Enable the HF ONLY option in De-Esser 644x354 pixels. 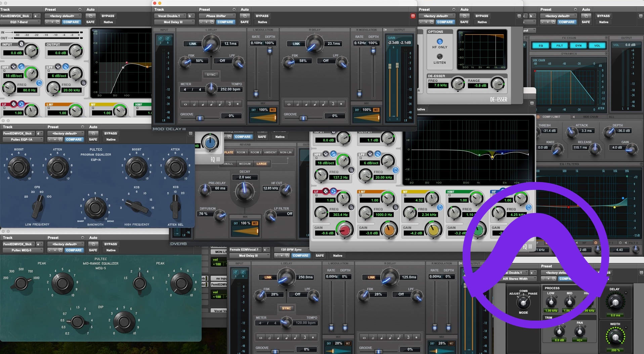tap(439, 42)
